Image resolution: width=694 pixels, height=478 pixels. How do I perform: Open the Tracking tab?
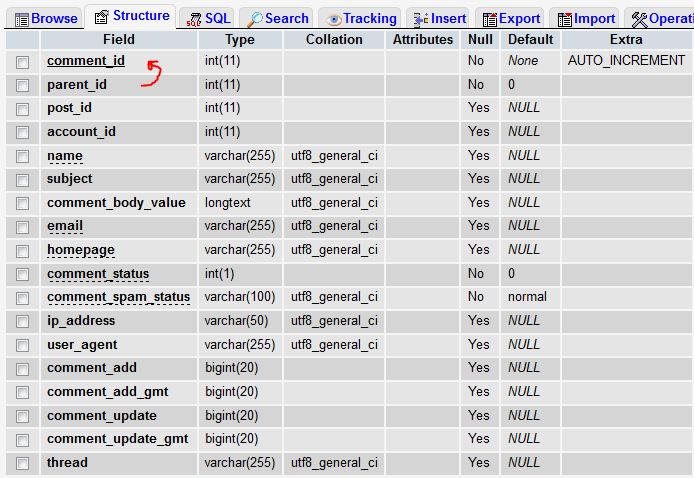pyautogui.click(x=360, y=19)
